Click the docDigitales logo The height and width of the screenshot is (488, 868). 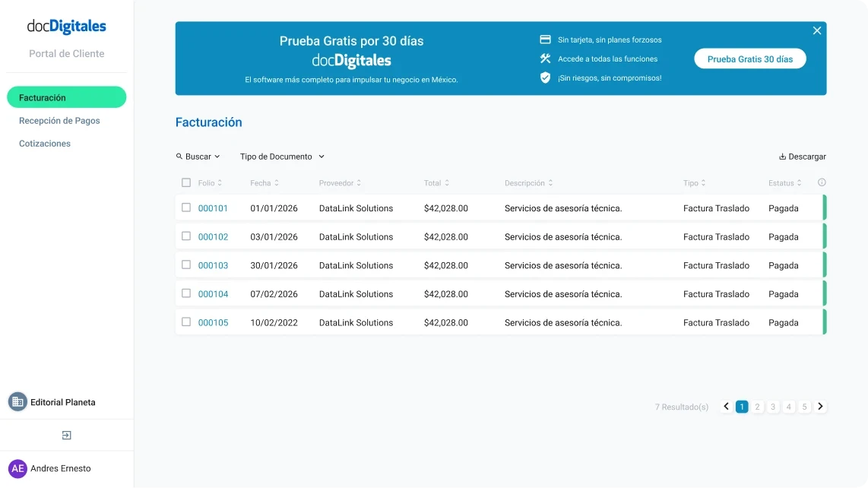click(x=66, y=25)
